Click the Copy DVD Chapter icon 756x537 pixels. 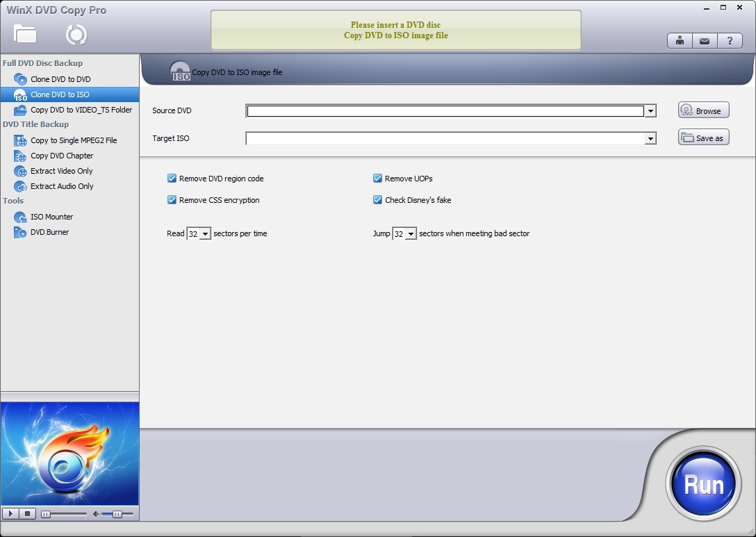point(20,156)
